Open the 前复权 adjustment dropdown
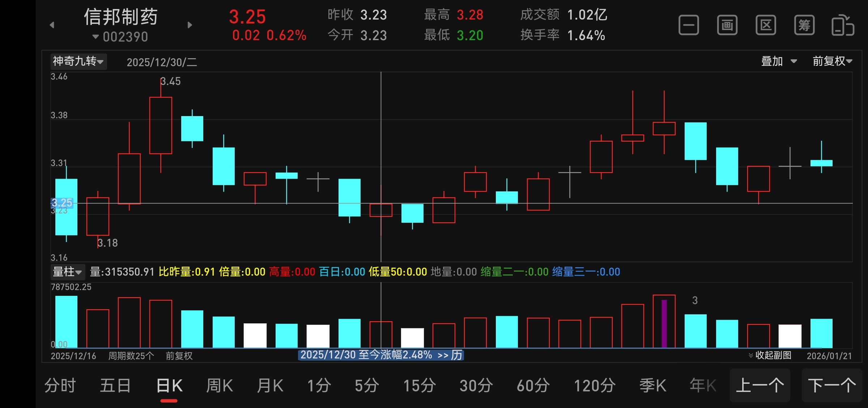 pyautogui.click(x=832, y=61)
